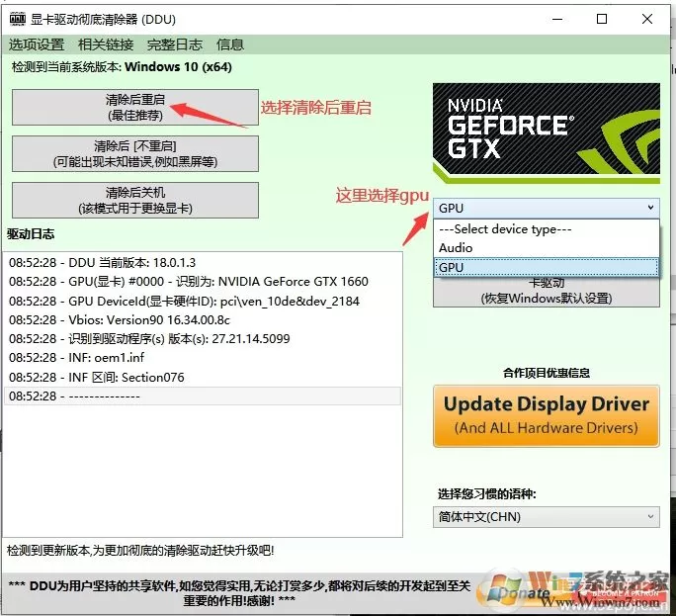Collapse the GPU device type dropdown arrow

[650, 208]
